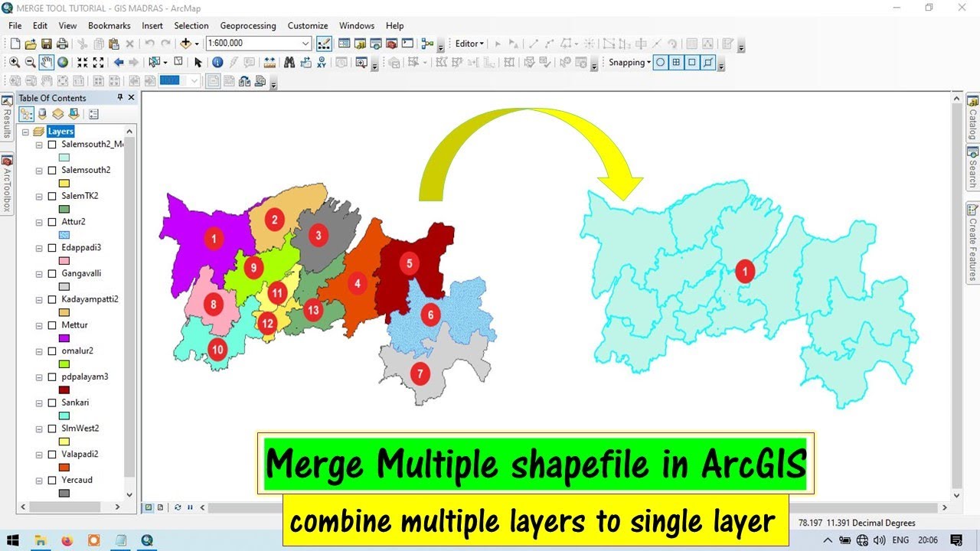Image resolution: width=980 pixels, height=551 pixels.
Task: Click the Full Extent globe icon
Action: tap(63, 62)
